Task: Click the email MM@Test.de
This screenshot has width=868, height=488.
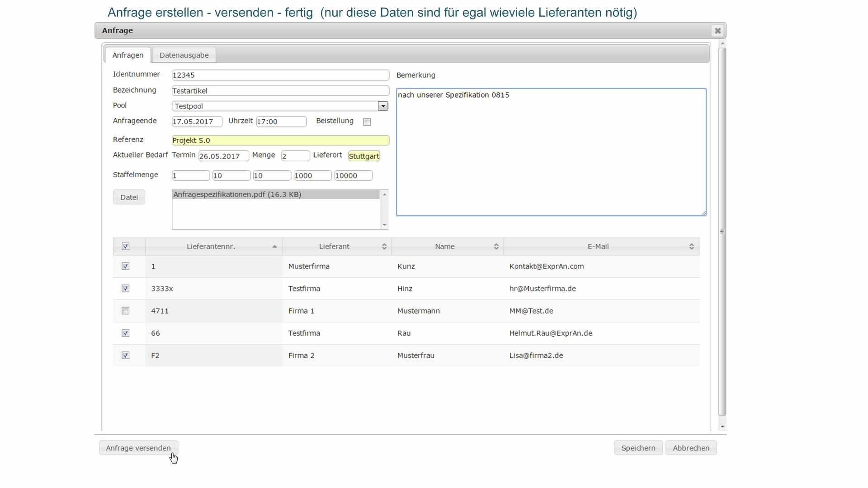Action: pos(531,311)
